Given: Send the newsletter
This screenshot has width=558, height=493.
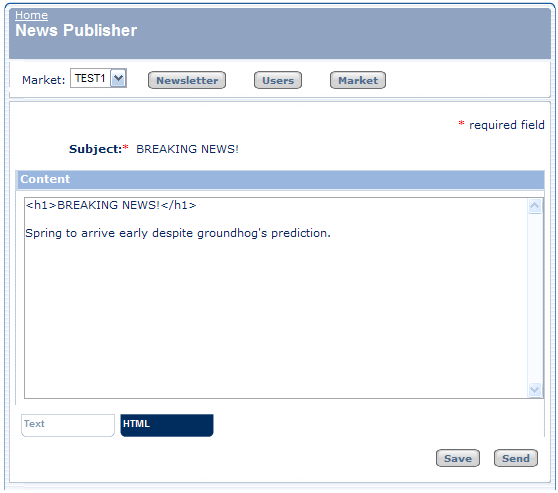Looking at the screenshot, I should (516, 458).
